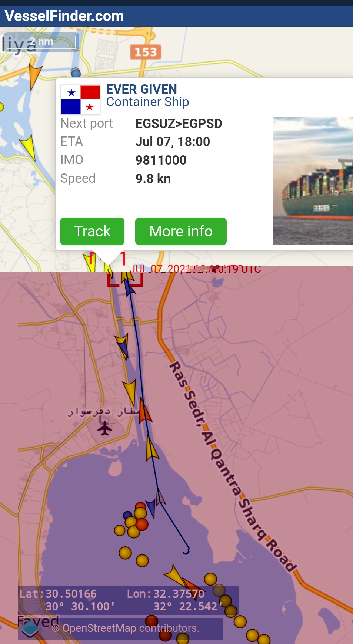353x644 pixels.
Task: Tap the red JUL 07 2021 timestamp label
Action: 195,269
